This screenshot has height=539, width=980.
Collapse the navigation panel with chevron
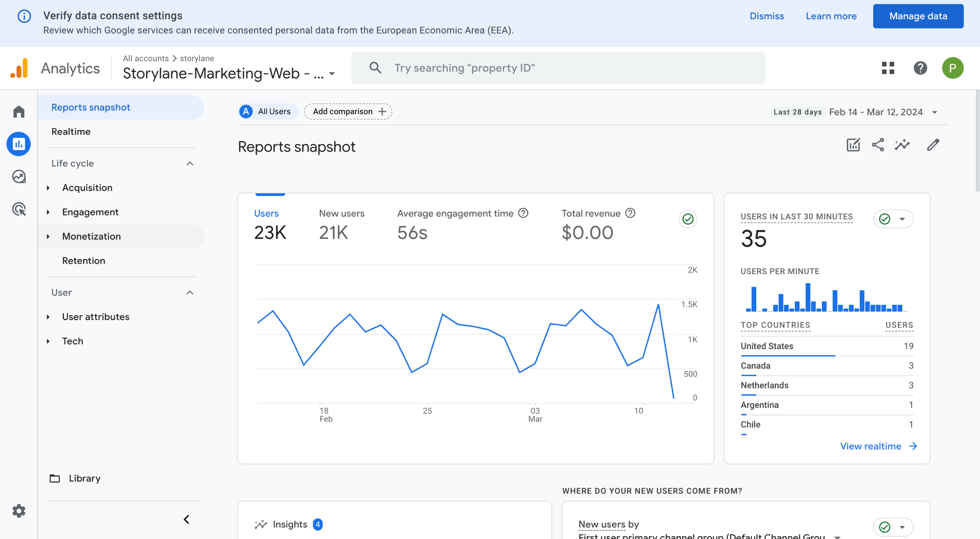tap(186, 519)
